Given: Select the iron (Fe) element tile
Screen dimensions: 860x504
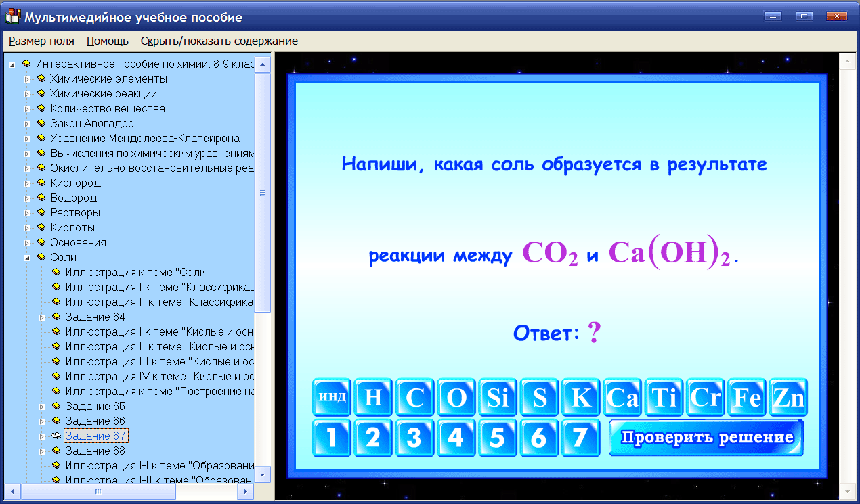Looking at the screenshot, I should point(746,398).
